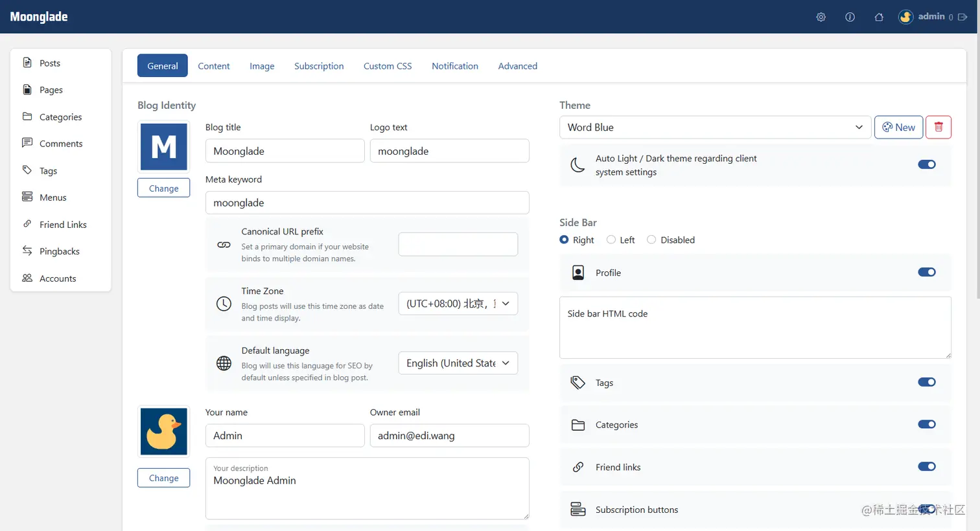This screenshot has width=980, height=531.
Task: Click the Side bar HTML code textarea
Action: [755, 328]
